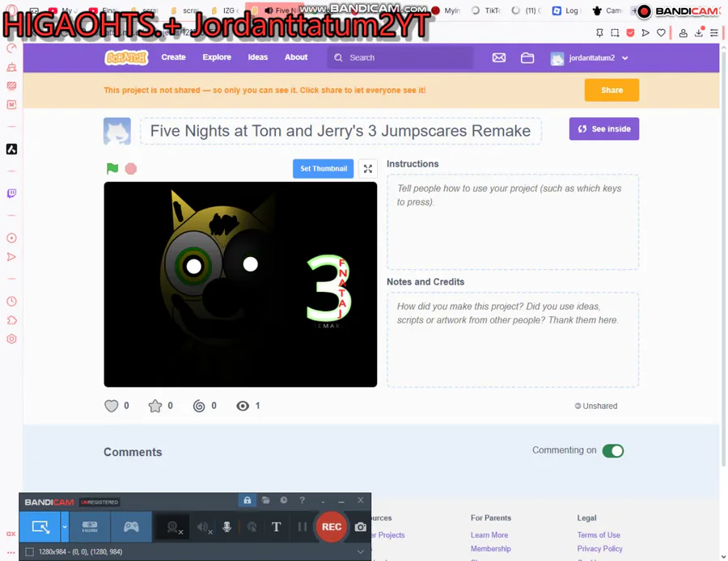Click the browser heart bookmark icon
The image size is (728, 561).
[x=661, y=32]
